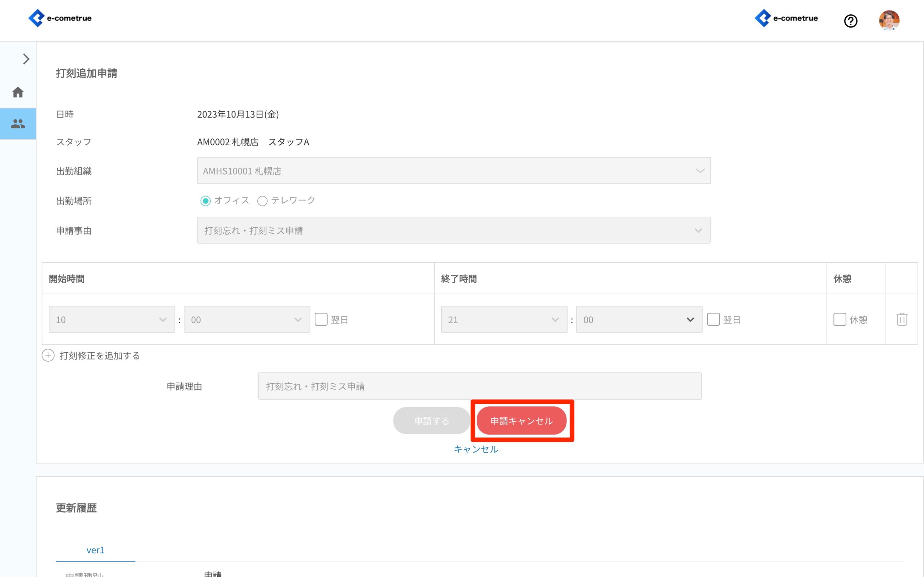
Task: Switch to the ver1 tab
Action: coord(95,550)
